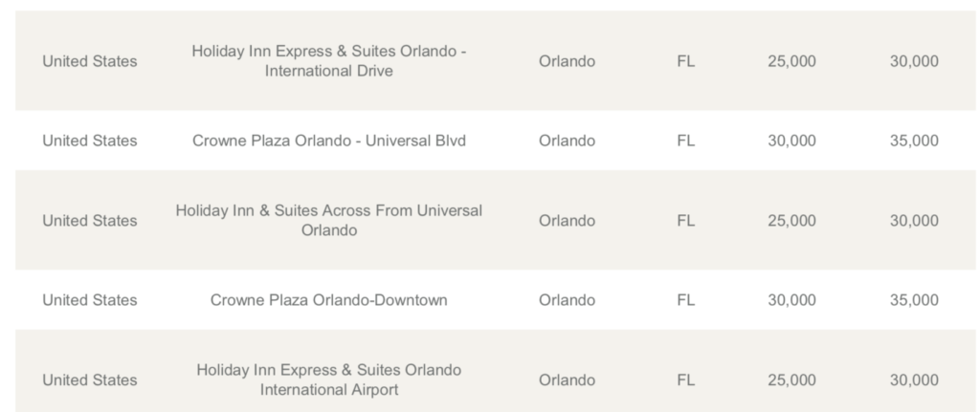Screen dimensions: 980x412
Task: Click 25,000 value for Across From Universal Orlando
Action: [x=791, y=221]
